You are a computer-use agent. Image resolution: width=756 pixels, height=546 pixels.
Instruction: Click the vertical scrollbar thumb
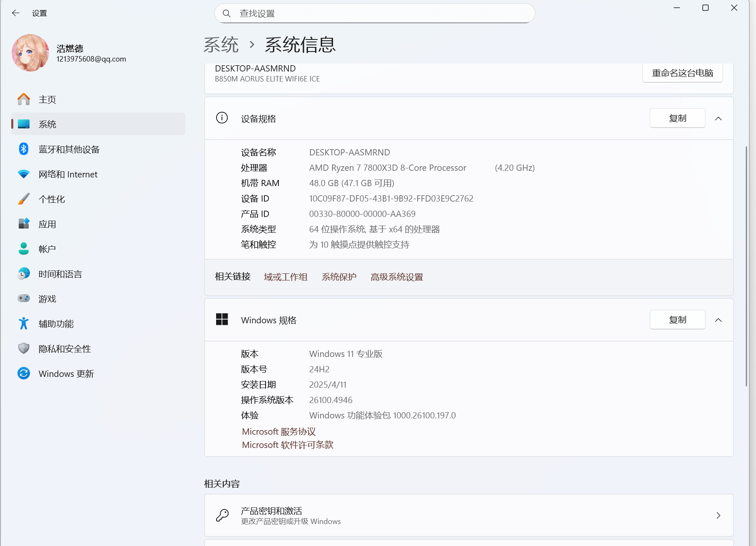coord(746,266)
